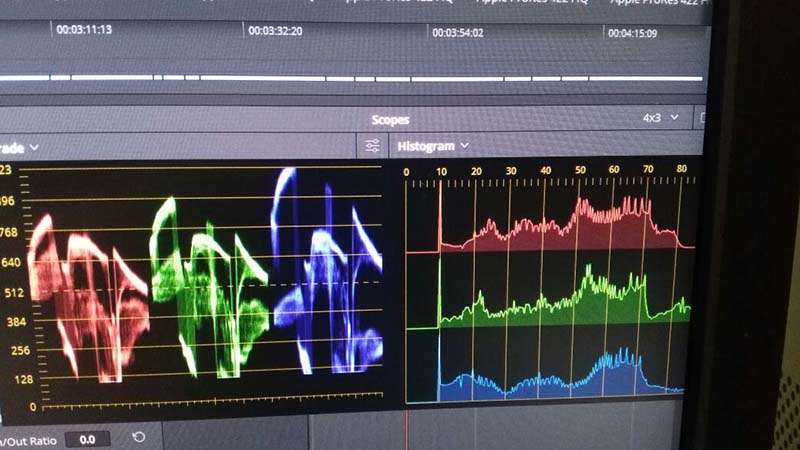Click the 512 level label on parade
This screenshot has height=450, width=800.
click(14, 293)
